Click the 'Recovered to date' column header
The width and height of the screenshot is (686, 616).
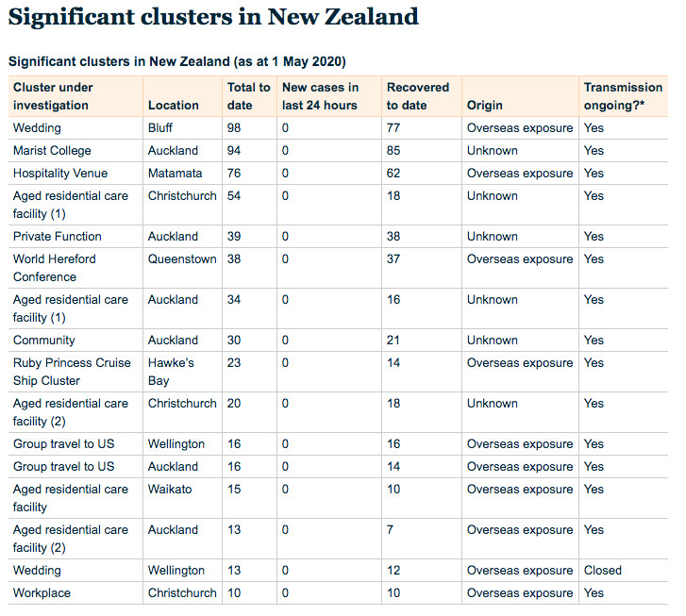click(x=417, y=96)
